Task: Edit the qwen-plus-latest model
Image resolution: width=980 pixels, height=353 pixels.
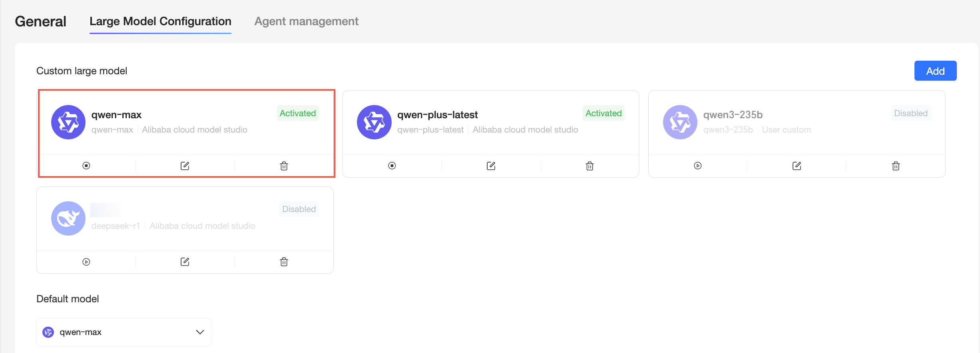Action: 491,166
